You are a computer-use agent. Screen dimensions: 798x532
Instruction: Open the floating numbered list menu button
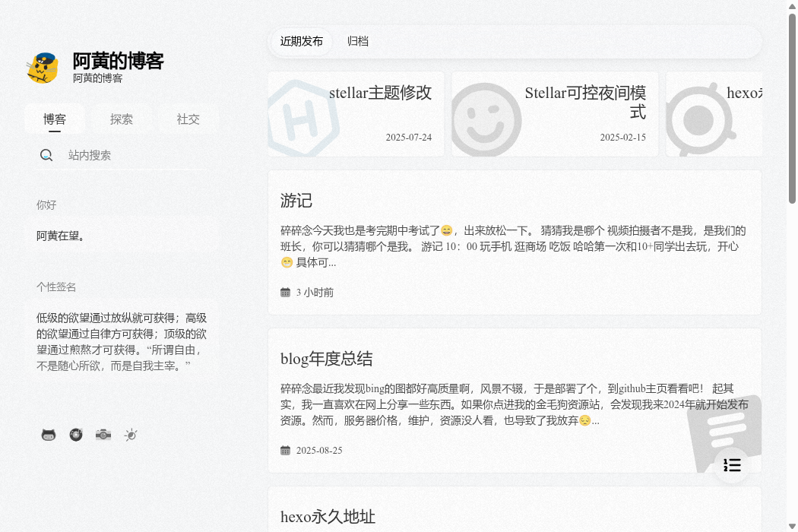click(732, 465)
